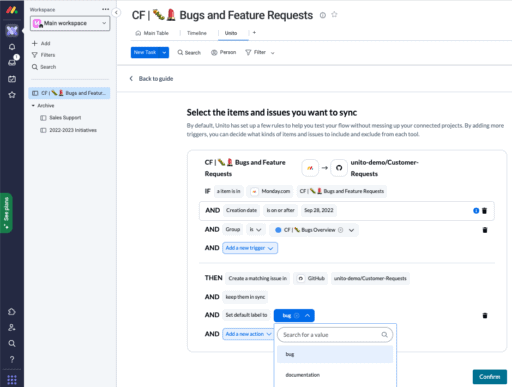Click Sep 28, 2022 date value
This screenshot has height=387, width=512.
click(319, 210)
